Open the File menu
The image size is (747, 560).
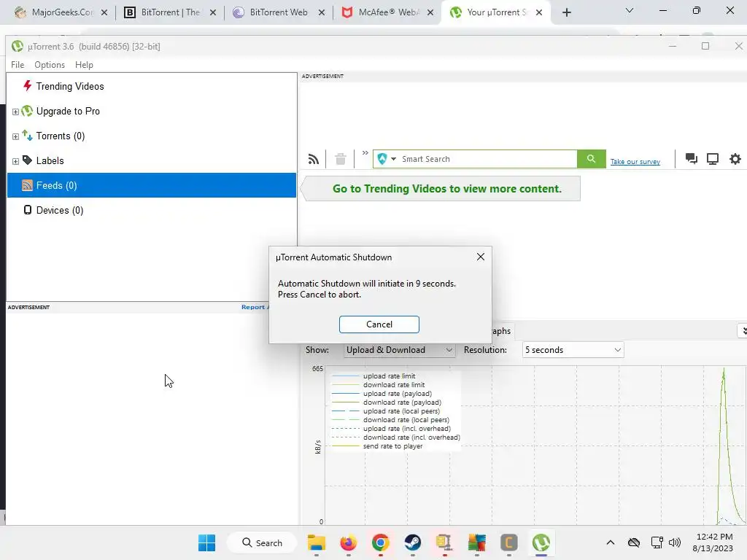18,65
